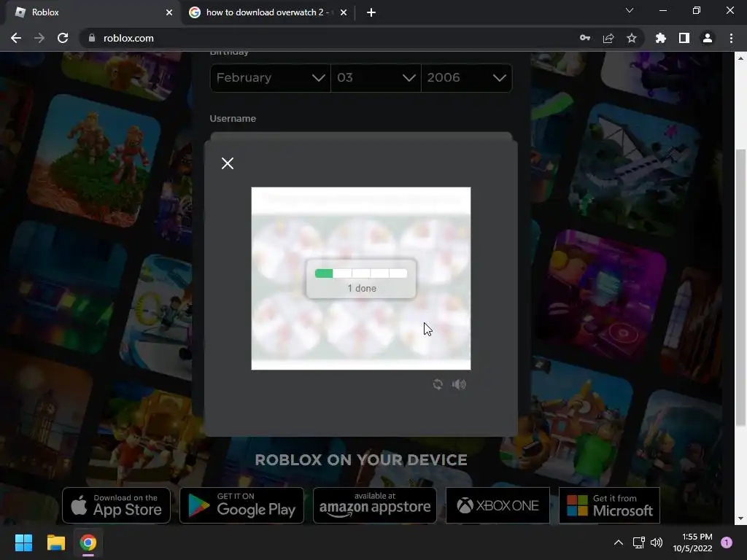Open the Xbox One badge
The image size is (747, 560).
[x=498, y=505]
